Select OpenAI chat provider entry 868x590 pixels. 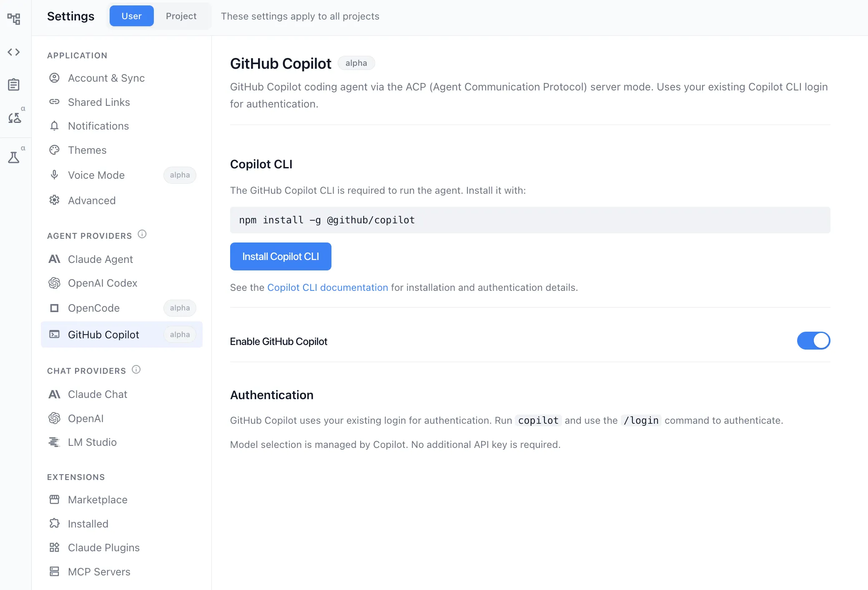122,418
